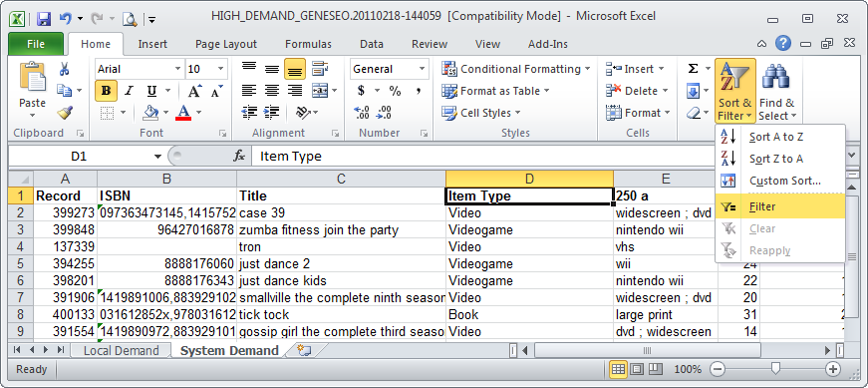Decrease the cell indent
The height and width of the screenshot is (388, 868).
click(x=249, y=113)
